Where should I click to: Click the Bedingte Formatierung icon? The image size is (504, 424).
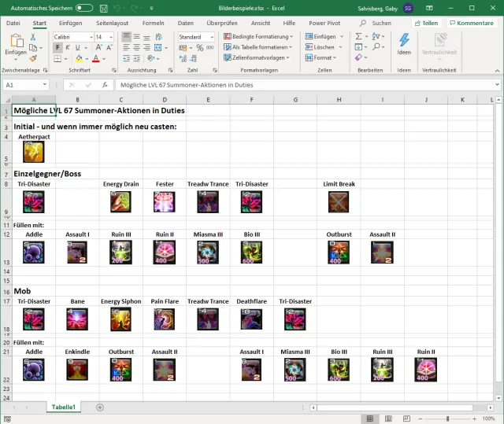(228, 37)
